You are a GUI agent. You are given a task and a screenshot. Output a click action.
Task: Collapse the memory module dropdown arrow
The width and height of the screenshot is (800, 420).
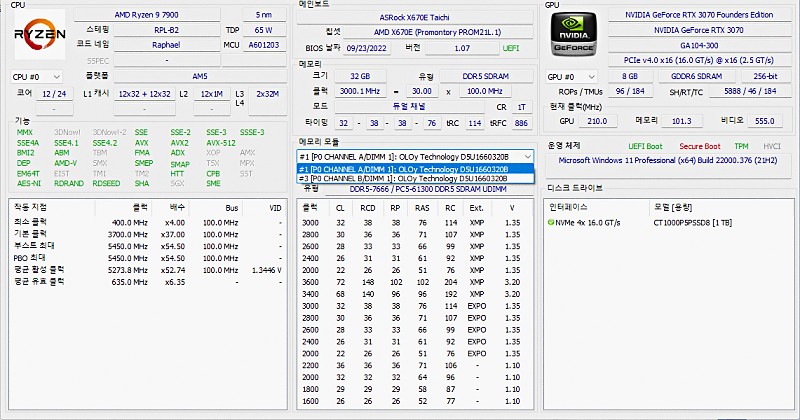[527, 157]
